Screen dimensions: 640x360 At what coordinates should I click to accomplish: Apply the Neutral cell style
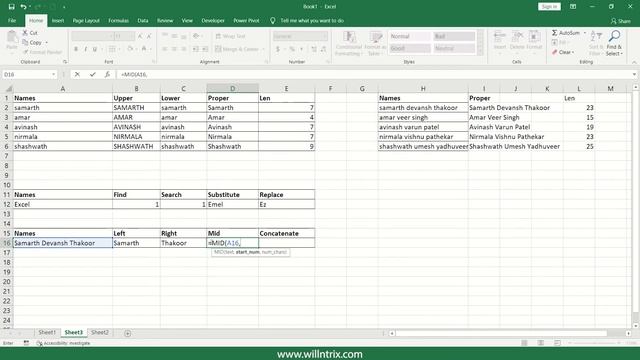coord(454,48)
